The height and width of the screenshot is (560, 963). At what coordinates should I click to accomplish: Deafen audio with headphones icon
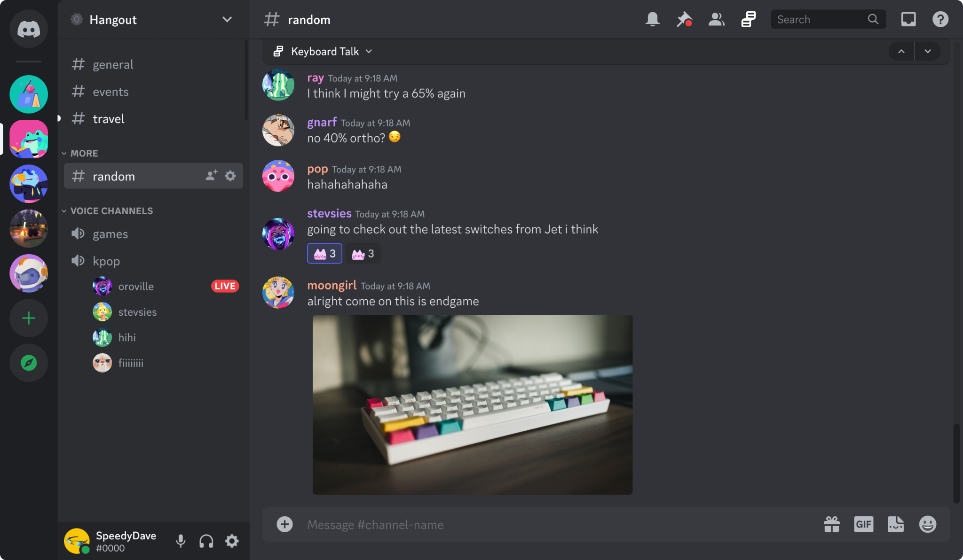pos(206,541)
